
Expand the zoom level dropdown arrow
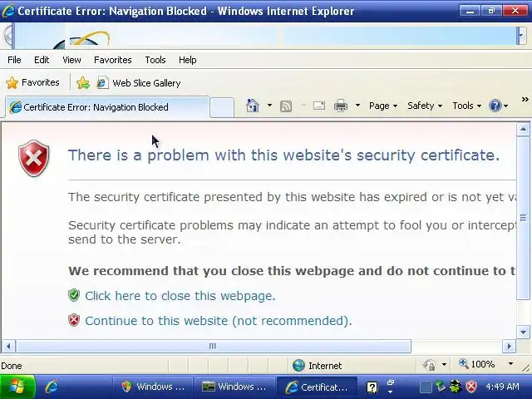tap(510, 364)
